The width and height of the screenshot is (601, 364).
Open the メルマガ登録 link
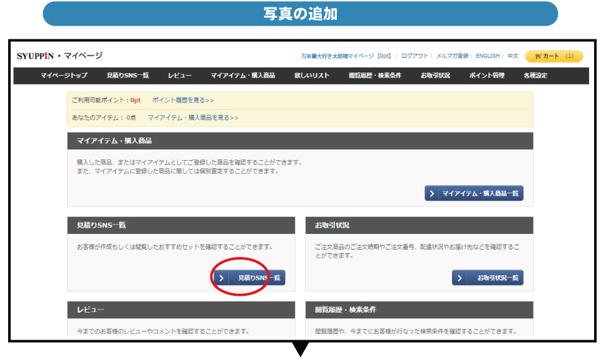(x=452, y=56)
